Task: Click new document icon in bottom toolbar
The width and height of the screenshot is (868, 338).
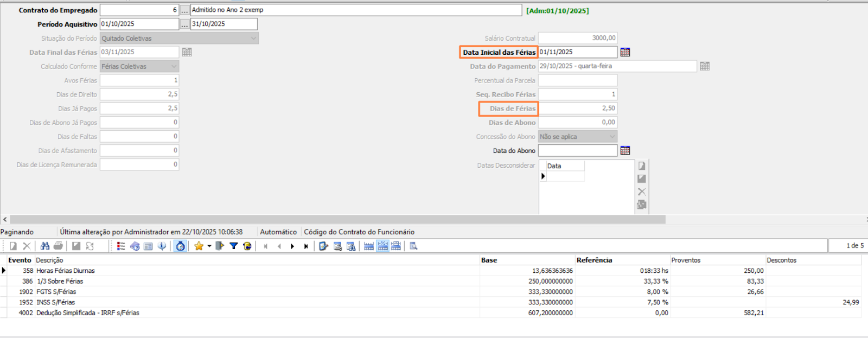Action: [x=13, y=246]
